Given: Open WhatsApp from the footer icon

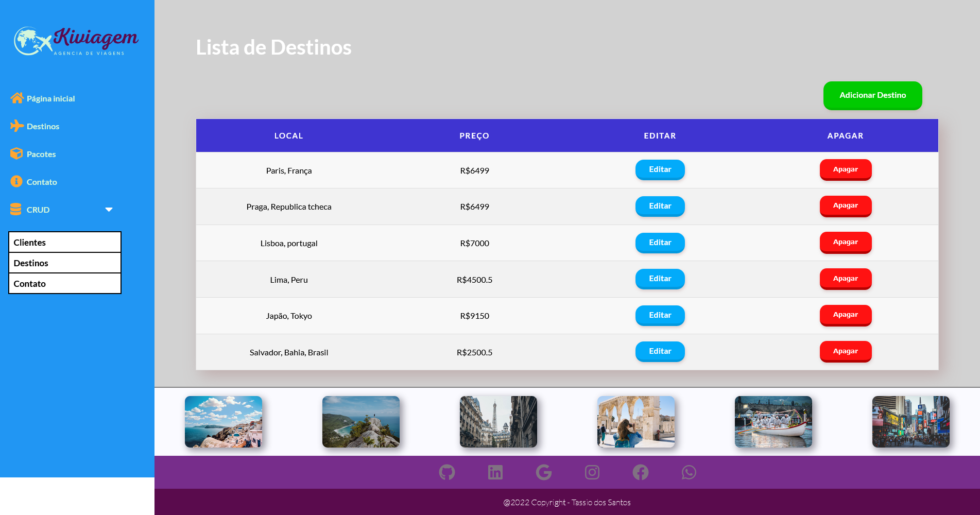Looking at the screenshot, I should pyautogui.click(x=689, y=472).
